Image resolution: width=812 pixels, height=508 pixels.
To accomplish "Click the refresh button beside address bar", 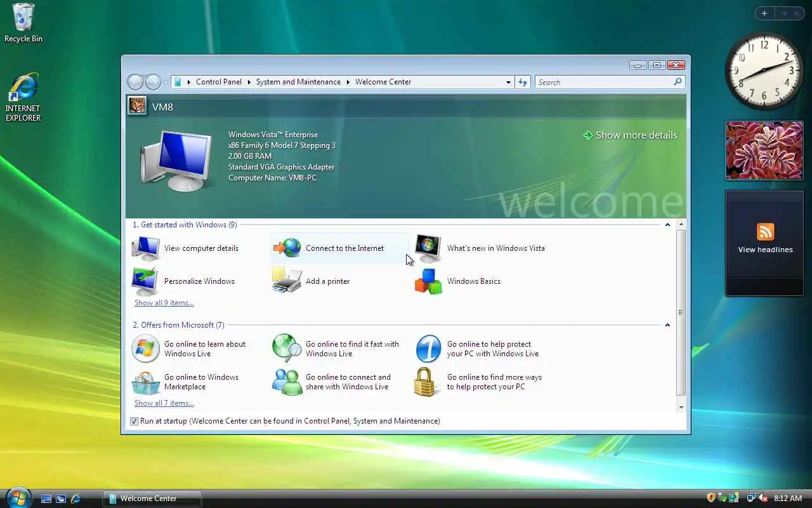I will pos(523,82).
